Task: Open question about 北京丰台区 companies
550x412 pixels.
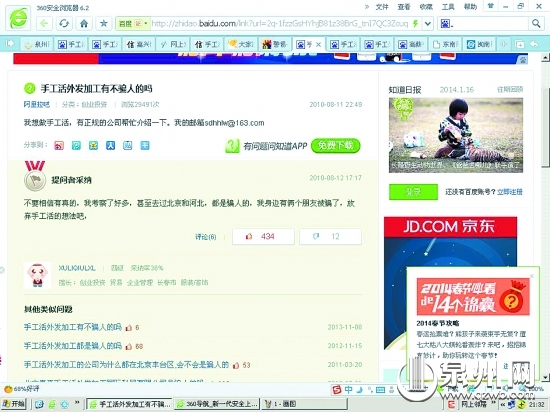Action: tap(126, 365)
